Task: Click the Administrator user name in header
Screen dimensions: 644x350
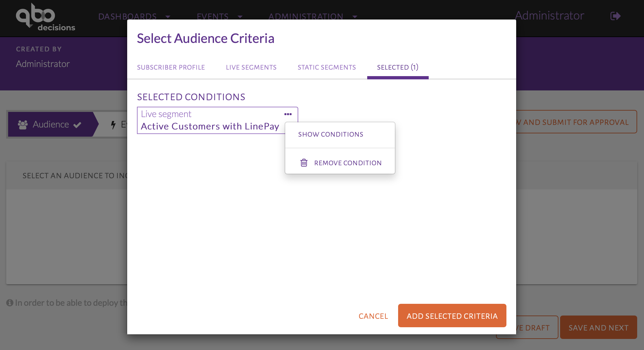Action: (549, 15)
